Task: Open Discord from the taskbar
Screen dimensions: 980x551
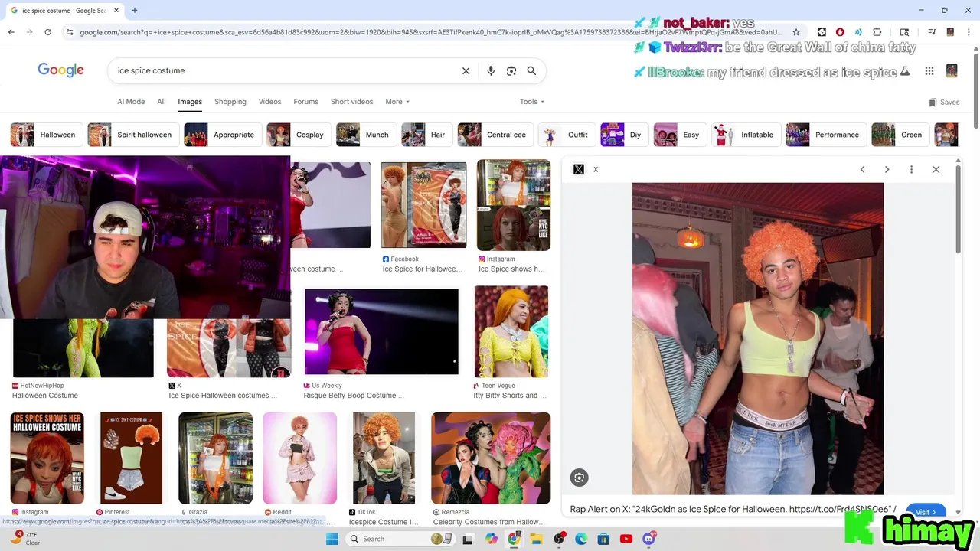Action: pos(648,539)
